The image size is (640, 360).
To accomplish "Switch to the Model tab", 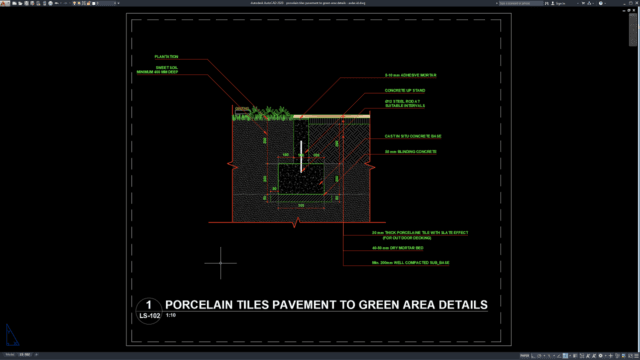I will [10, 355].
